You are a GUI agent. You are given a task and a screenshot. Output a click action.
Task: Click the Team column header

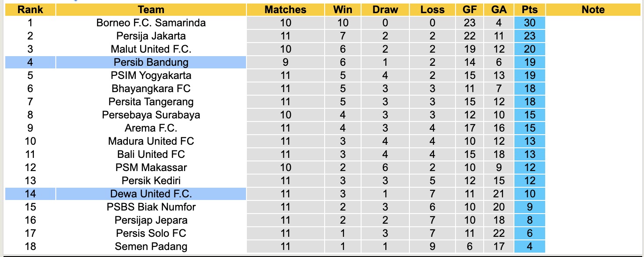pyautogui.click(x=151, y=10)
